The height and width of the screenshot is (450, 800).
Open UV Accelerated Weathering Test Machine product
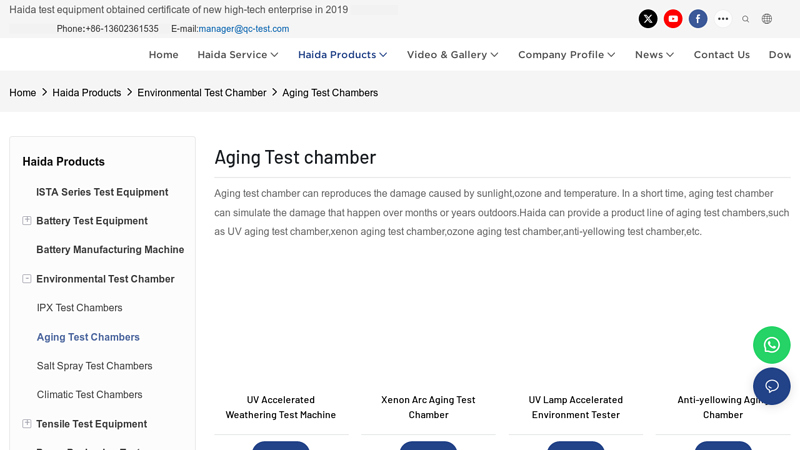click(x=281, y=407)
